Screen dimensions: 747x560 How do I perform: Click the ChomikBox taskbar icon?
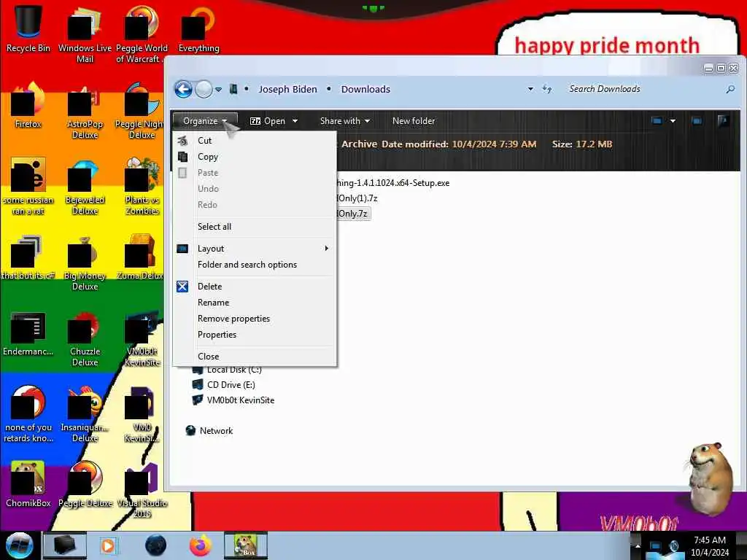[x=245, y=545]
